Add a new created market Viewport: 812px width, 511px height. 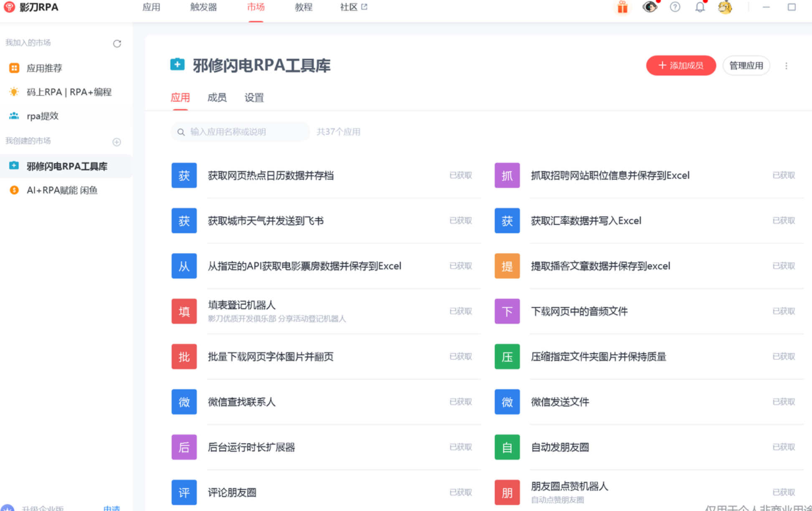[117, 142]
